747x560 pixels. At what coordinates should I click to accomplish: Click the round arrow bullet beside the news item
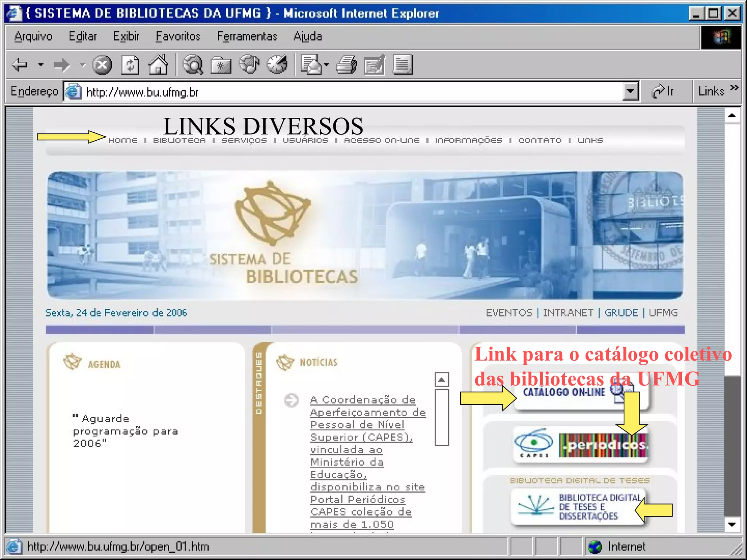[x=291, y=400]
